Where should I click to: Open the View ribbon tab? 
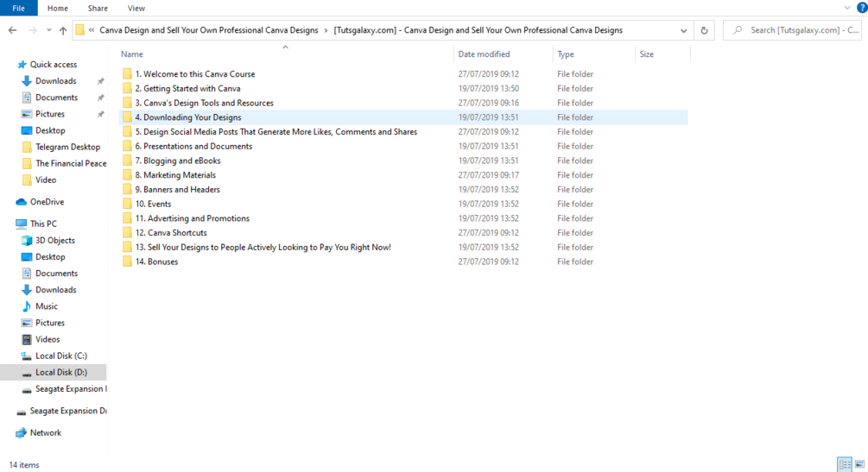click(x=136, y=9)
